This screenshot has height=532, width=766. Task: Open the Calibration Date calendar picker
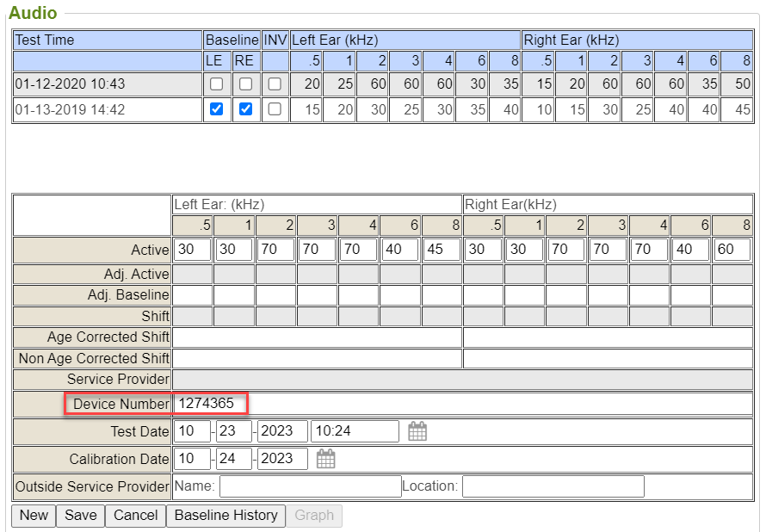(325, 459)
